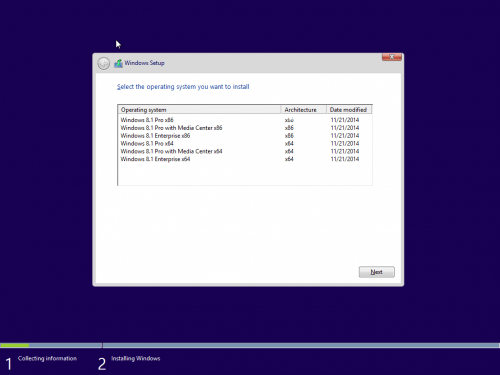Click the Installing Windows step label
The height and width of the screenshot is (375, 500).
pos(136,358)
